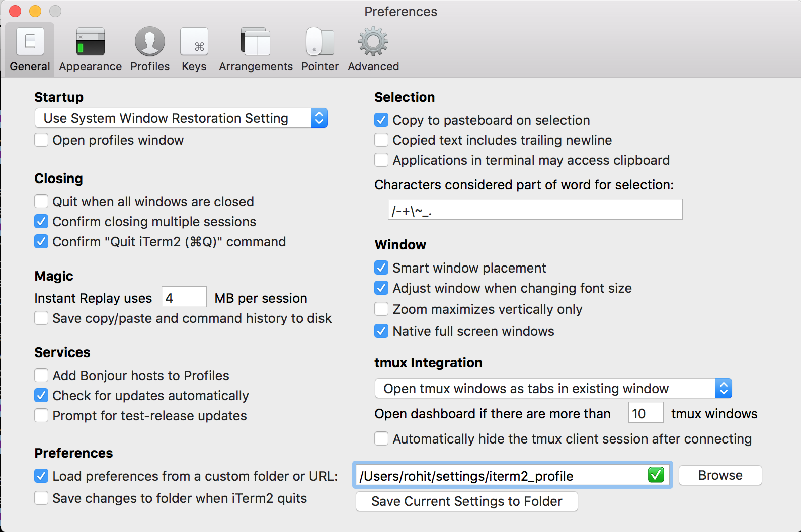Open the General preferences pane icon
The width and height of the screenshot is (801, 532).
pos(30,41)
